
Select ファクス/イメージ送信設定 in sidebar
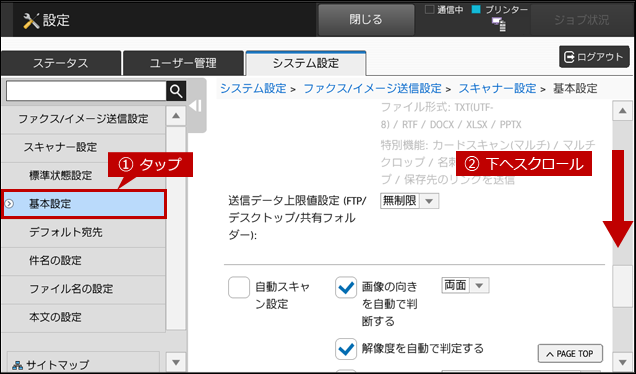(83, 119)
